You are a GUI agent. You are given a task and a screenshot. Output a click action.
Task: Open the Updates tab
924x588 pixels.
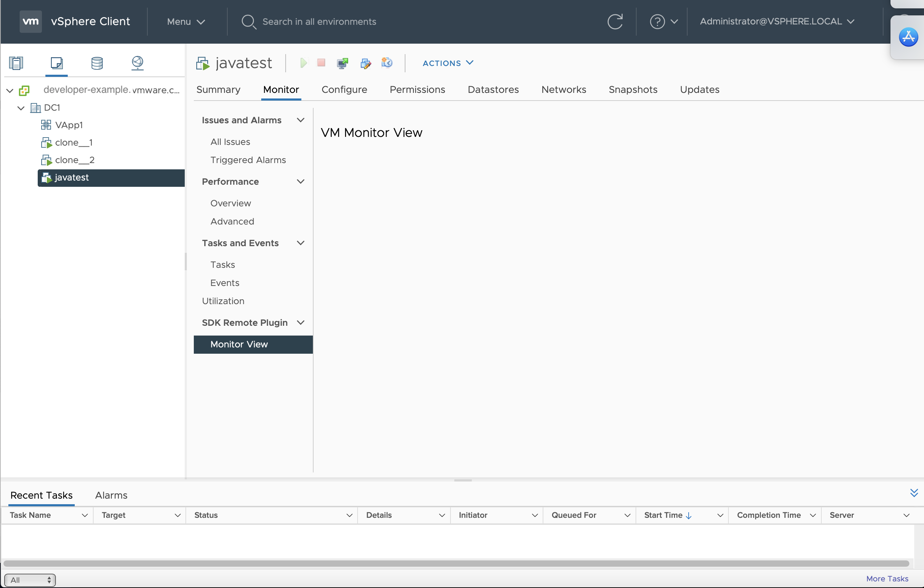(x=699, y=90)
